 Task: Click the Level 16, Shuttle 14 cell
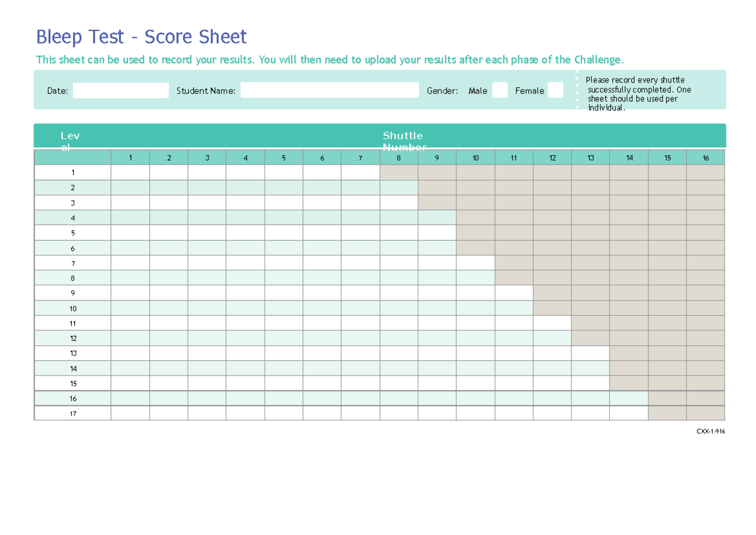(629, 398)
